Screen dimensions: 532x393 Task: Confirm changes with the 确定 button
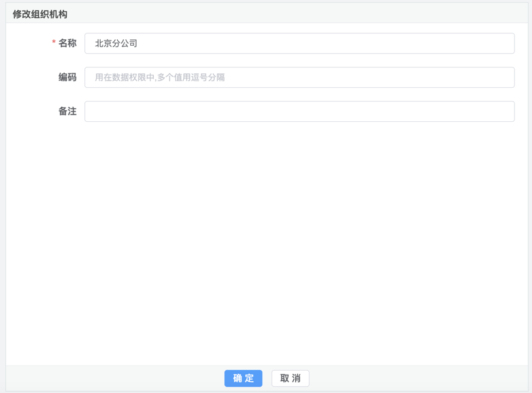click(x=243, y=378)
